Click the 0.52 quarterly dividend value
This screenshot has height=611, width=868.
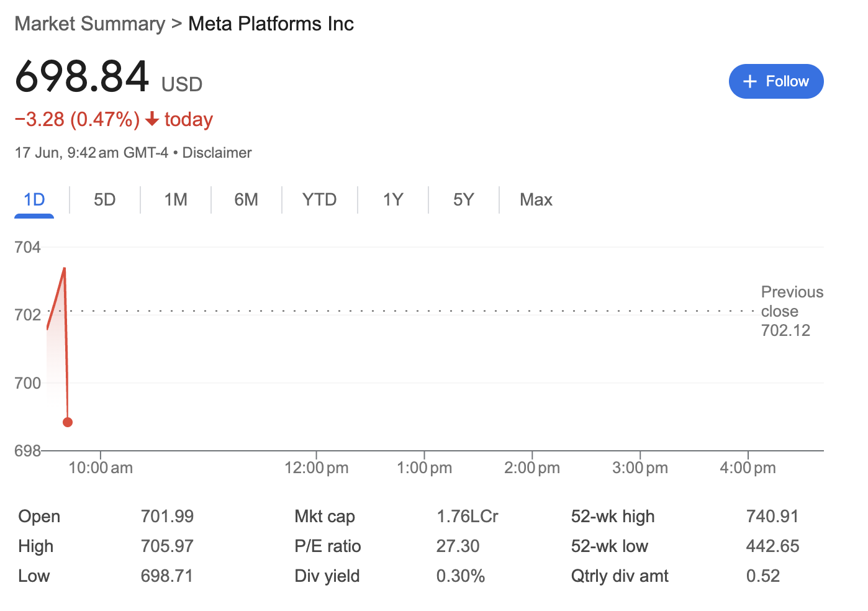762,576
